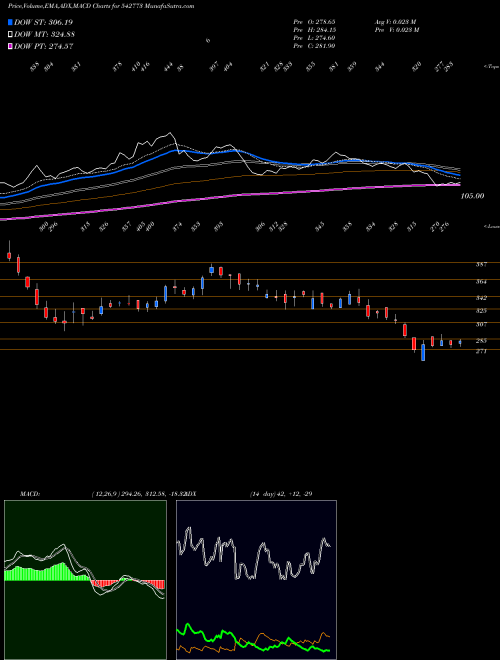
Task: Click the 271 price level label
Action: [x=481, y=351]
